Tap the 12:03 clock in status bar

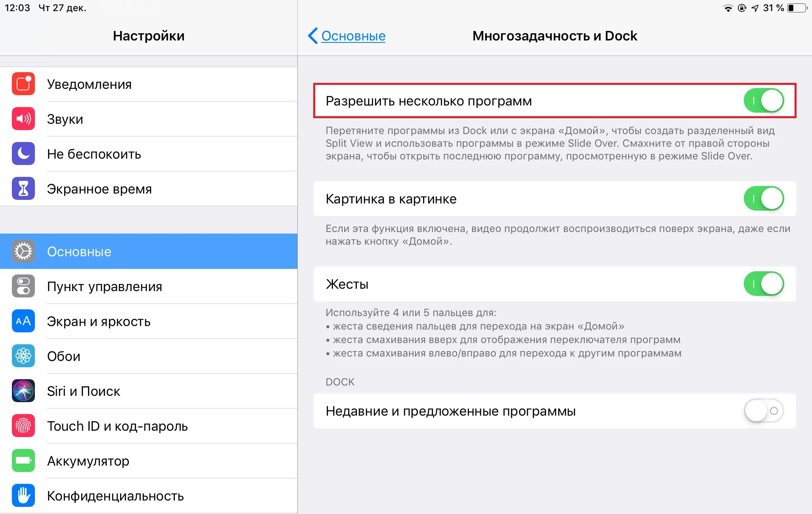(x=17, y=8)
